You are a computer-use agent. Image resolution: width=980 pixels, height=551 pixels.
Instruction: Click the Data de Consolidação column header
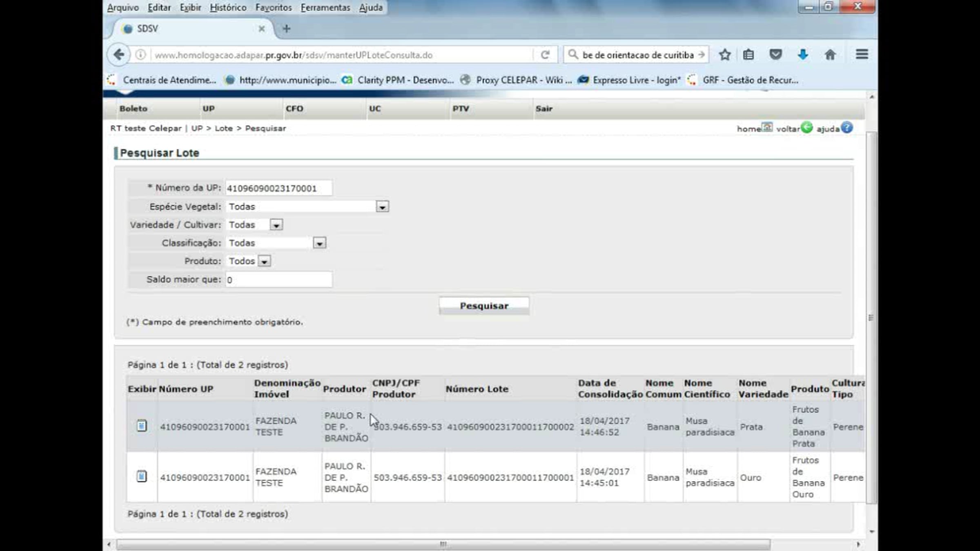(x=610, y=389)
